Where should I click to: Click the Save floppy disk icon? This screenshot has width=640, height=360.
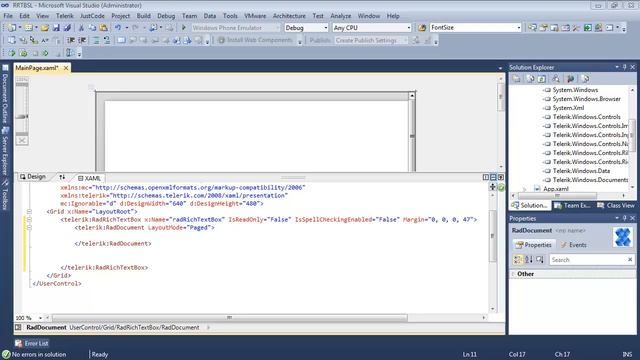pyautogui.click(x=56, y=28)
